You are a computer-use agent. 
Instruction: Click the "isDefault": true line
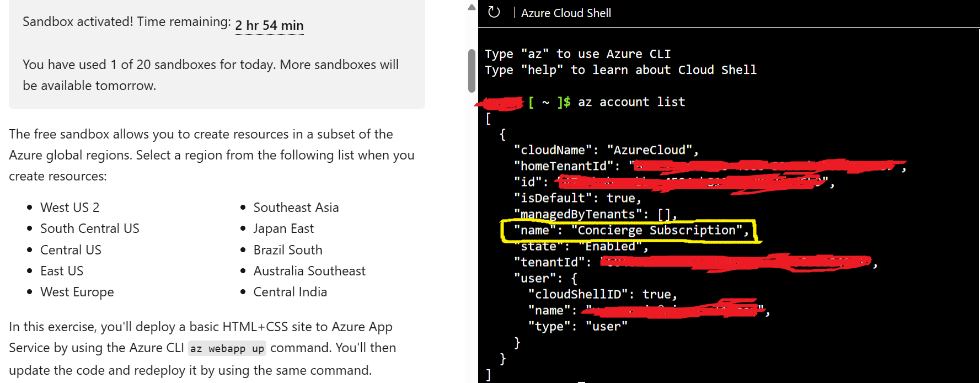pyautogui.click(x=577, y=198)
